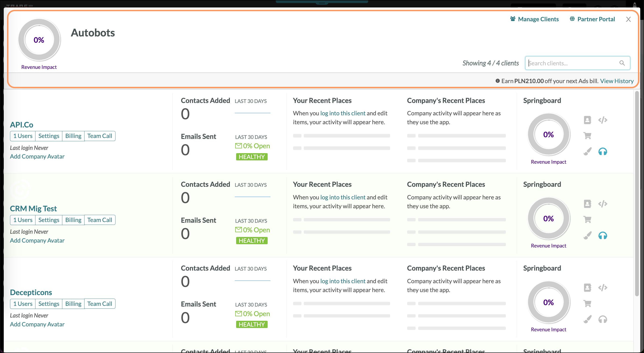Open Billing for CRM Mig Test

tap(73, 220)
